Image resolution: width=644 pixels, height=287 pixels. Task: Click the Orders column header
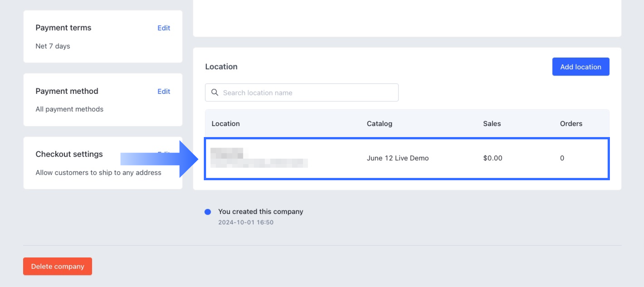[571, 124]
